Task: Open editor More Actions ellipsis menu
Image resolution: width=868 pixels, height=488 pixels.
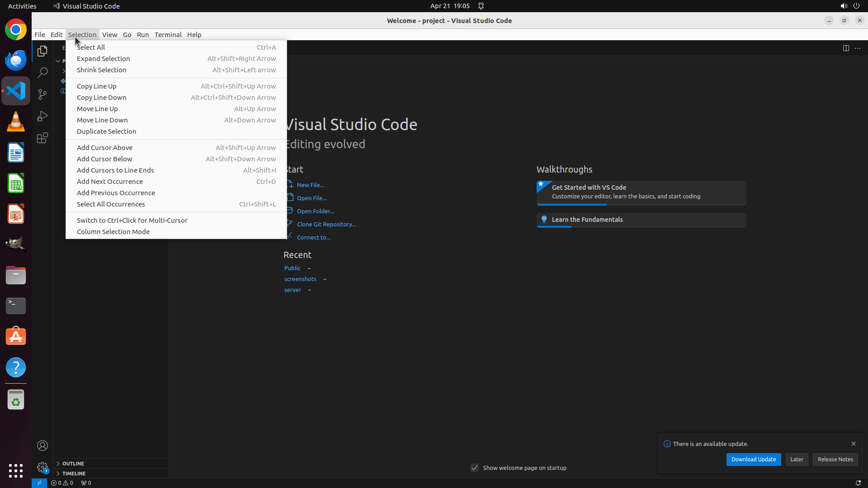Action: [858, 48]
